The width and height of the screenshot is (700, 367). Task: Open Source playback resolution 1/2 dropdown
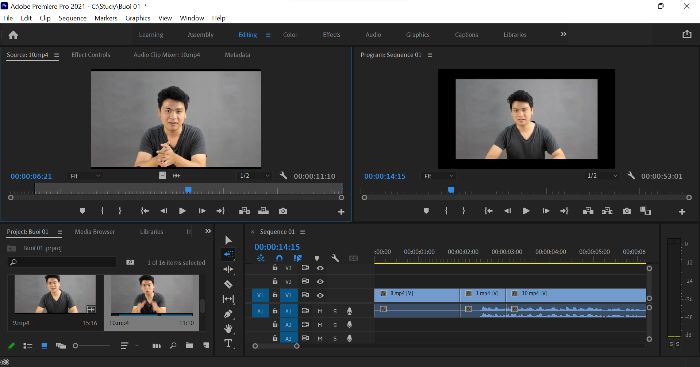(255, 176)
